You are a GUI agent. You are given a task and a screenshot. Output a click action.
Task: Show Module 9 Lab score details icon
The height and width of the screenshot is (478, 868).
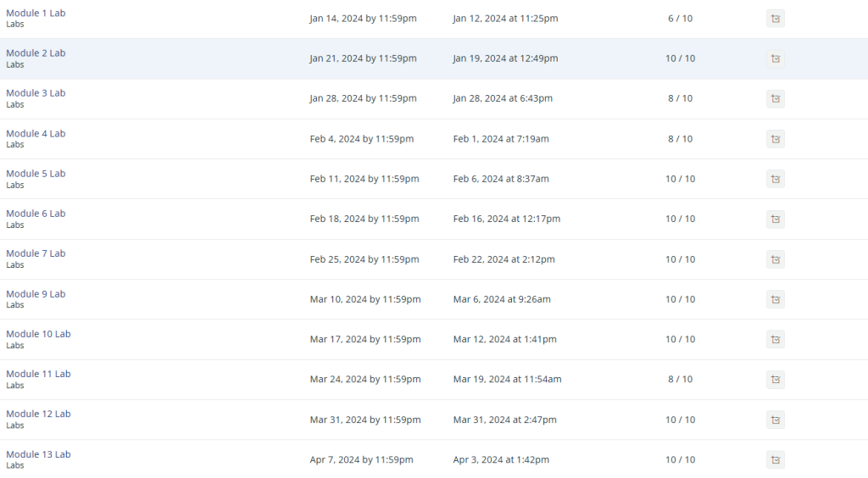point(775,299)
